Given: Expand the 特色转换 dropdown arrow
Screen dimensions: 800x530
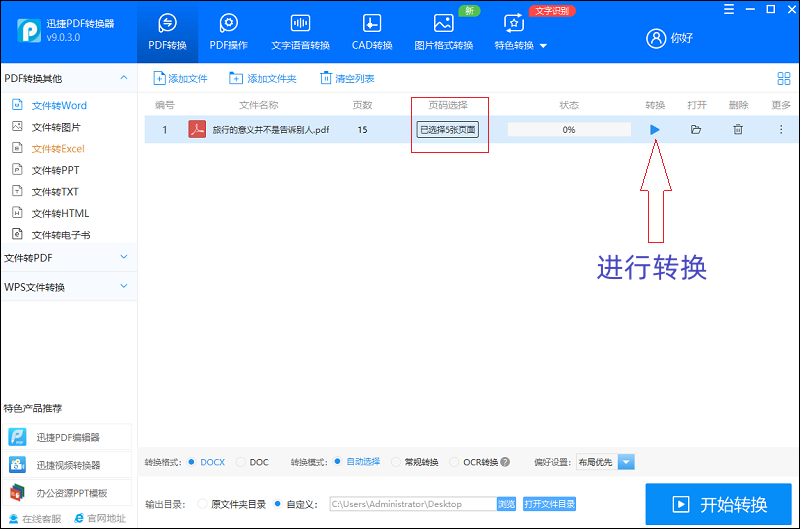Looking at the screenshot, I should coord(543,46).
